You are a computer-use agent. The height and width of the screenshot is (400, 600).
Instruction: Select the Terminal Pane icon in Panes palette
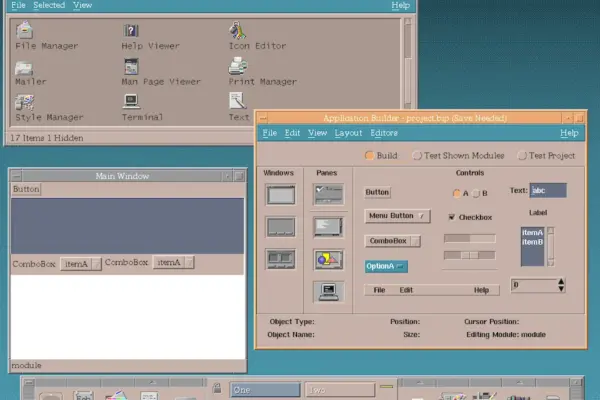(328, 292)
